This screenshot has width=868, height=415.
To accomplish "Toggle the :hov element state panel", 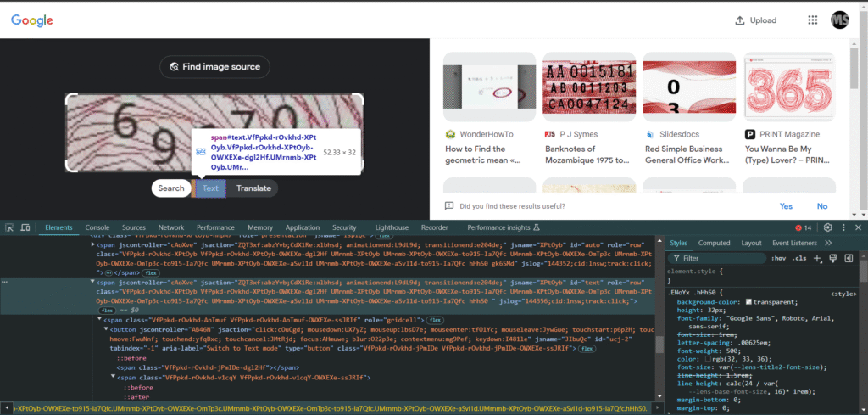I will [x=779, y=258].
